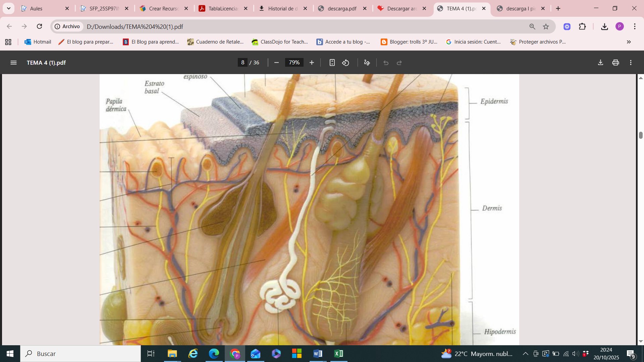Print the PDF document

click(615, 63)
